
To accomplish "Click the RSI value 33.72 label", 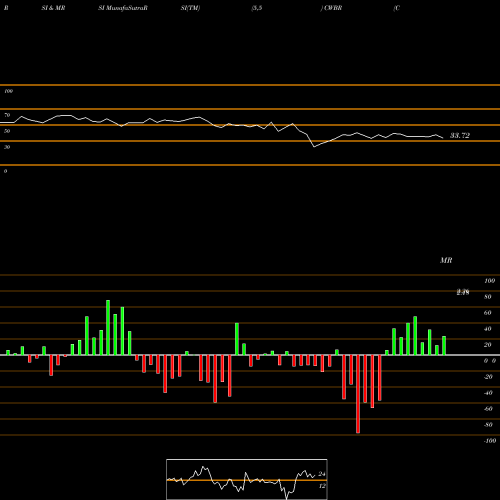I will 460,135.
